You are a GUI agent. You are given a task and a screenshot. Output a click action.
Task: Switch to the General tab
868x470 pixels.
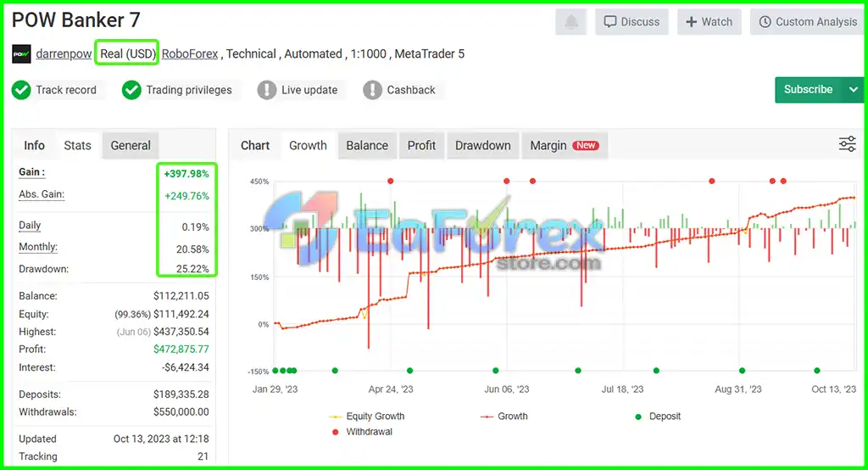click(131, 145)
